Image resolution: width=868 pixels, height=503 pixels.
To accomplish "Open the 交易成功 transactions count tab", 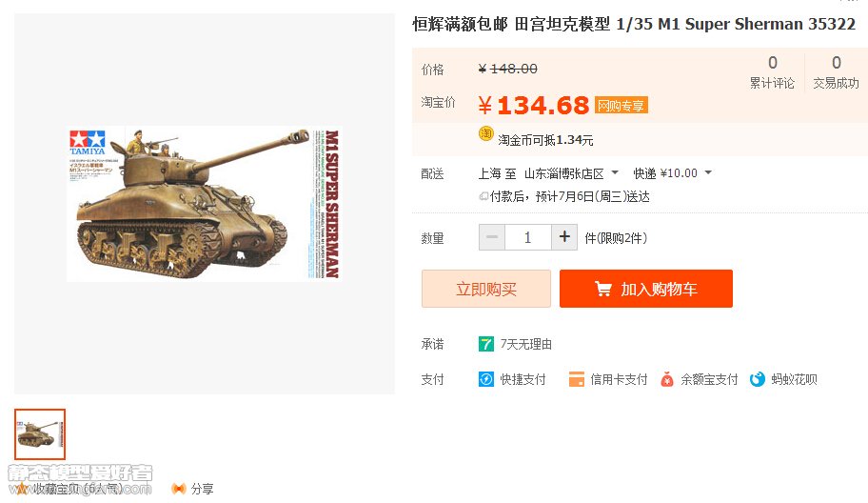I will point(836,72).
